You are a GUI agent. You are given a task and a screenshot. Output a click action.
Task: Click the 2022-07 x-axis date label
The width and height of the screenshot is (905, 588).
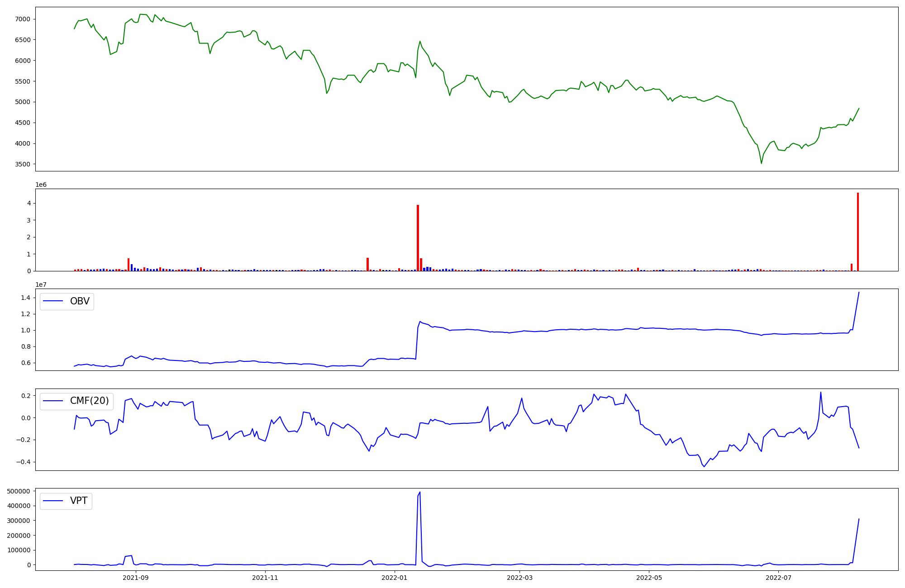[x=778, y=578]
